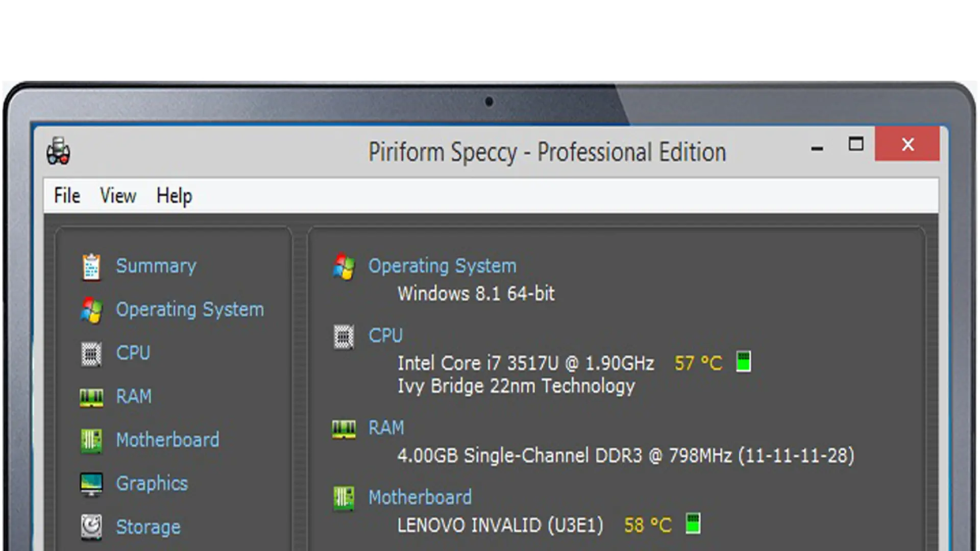Click the RAM stick icon in sidebar

tap(91, 397)
